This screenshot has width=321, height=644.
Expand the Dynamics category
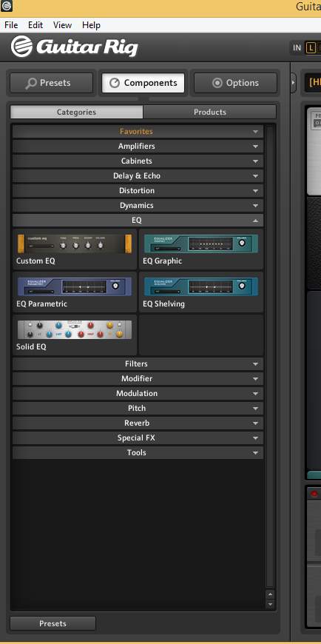(138, 205)
